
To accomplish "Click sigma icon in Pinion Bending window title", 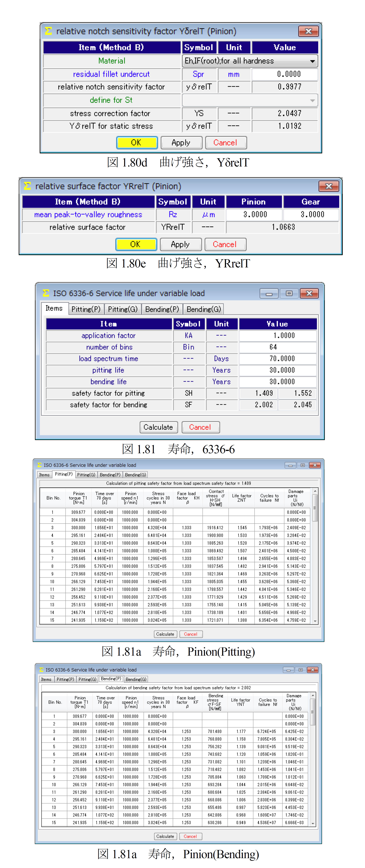I will click(41, 670).
